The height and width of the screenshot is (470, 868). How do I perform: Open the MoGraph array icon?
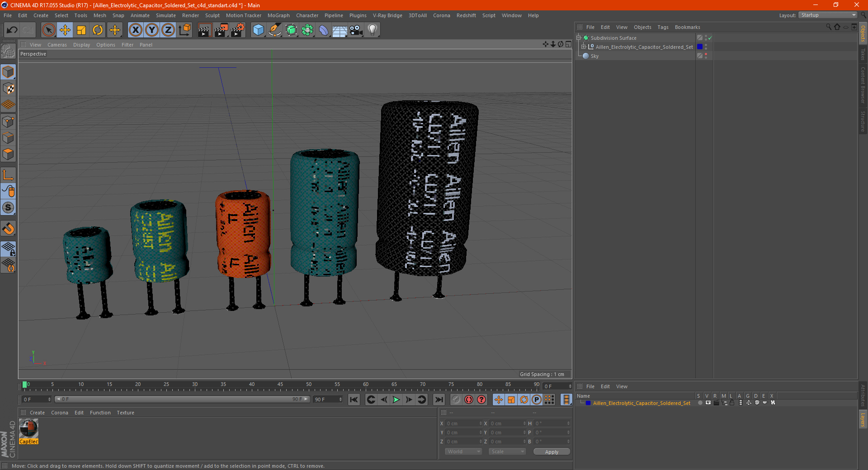(307, 30)
